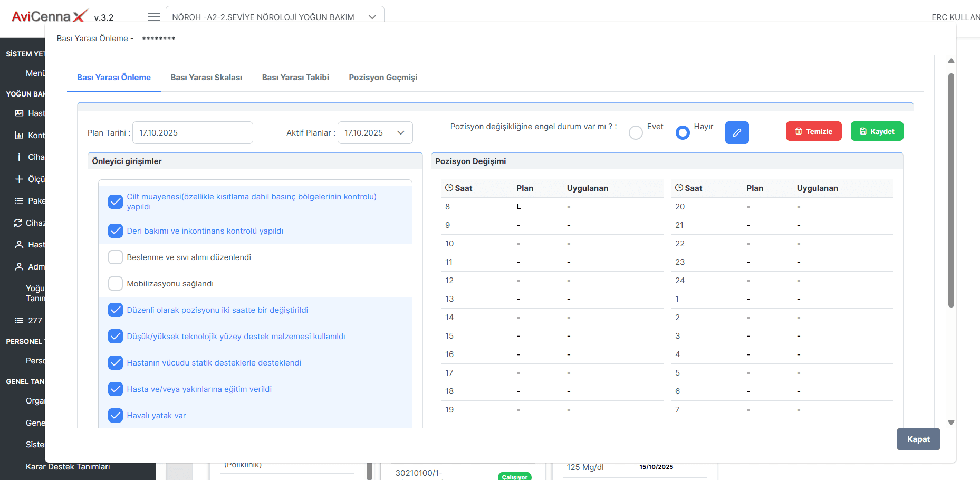Click the red Temizle button
980x480 pixels.
click(x=814, y=131)
